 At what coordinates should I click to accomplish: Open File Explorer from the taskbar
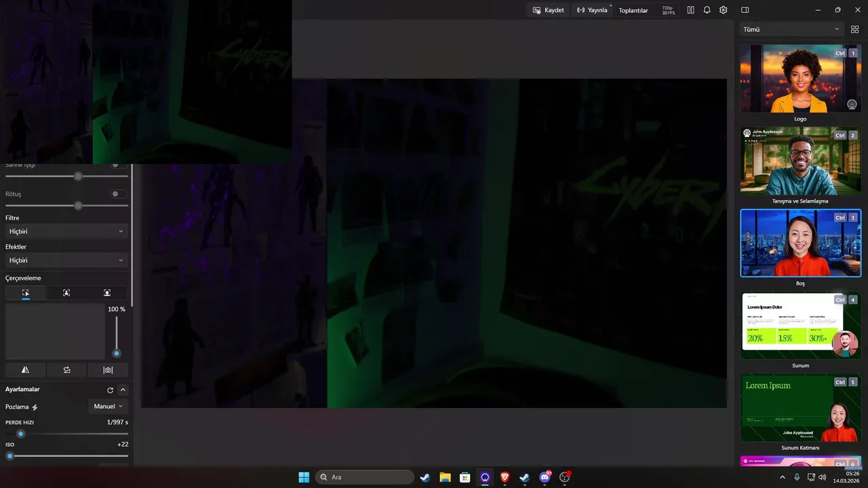[445, 477]
